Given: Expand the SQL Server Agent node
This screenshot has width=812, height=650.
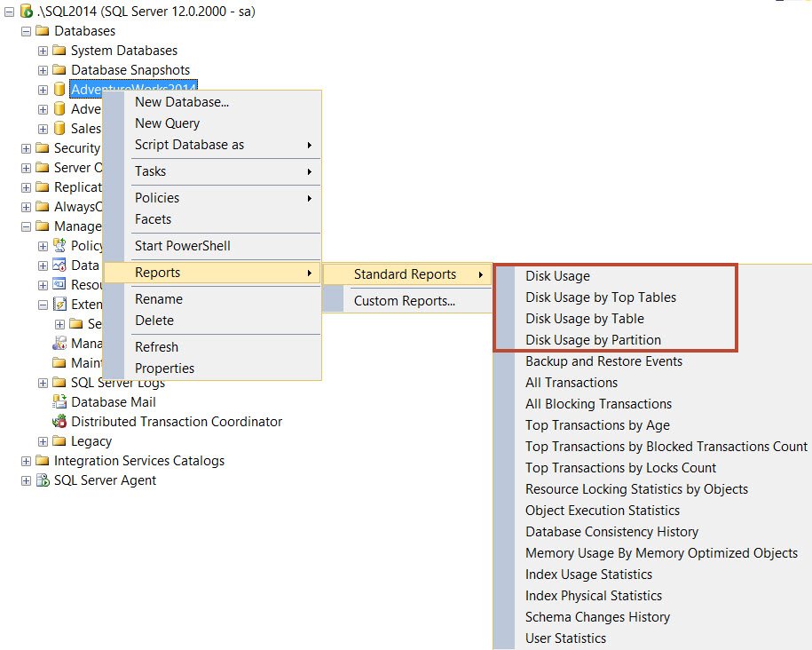Looking at the screenshot, I should [26, 481].
